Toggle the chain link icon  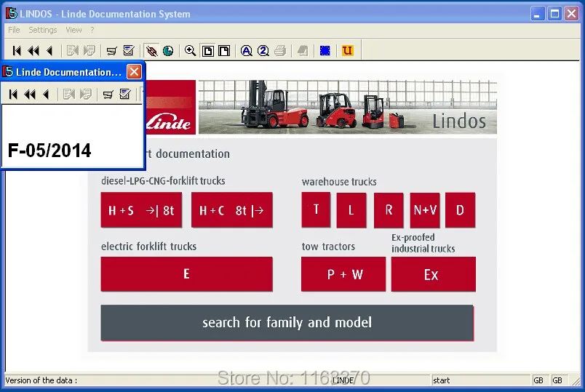click(151, 50)
